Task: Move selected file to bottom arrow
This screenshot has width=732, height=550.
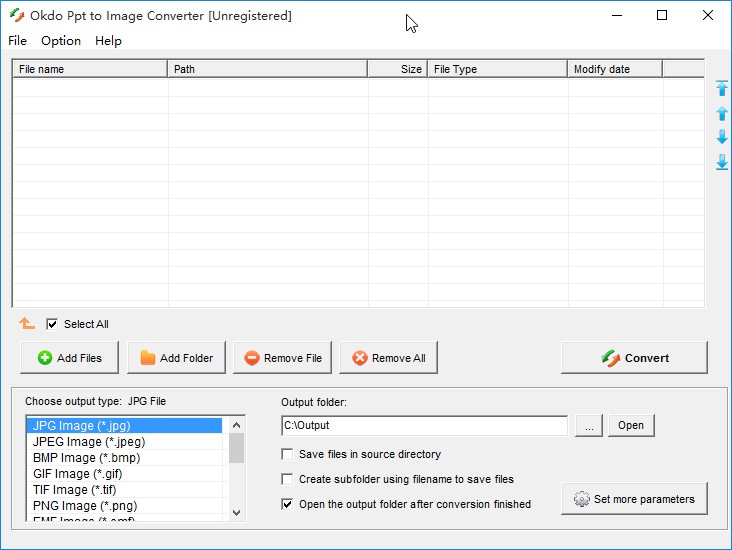Action: point(722,162)
